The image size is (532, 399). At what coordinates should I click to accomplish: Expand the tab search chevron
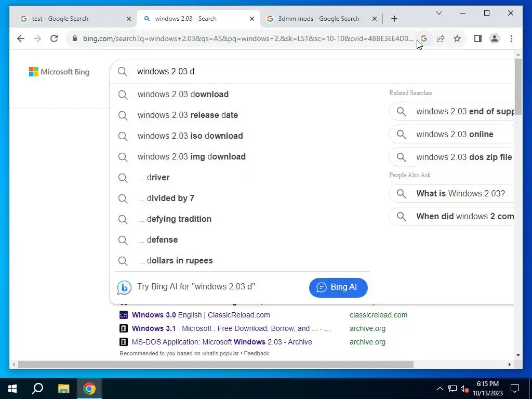tap(438, 13)
